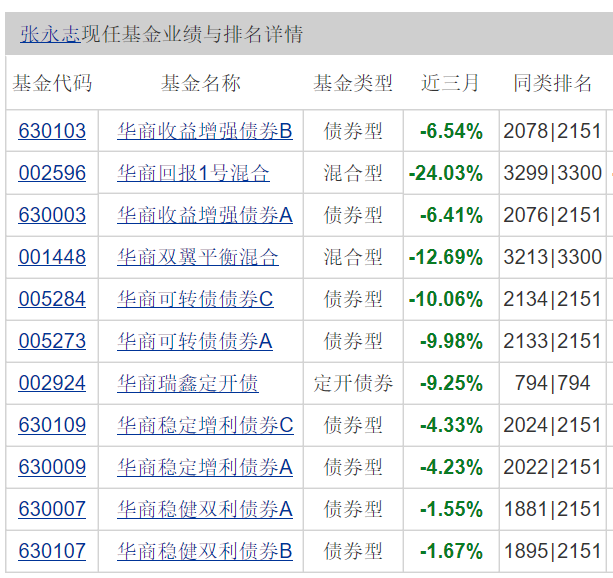Viewport: 613px width, 578px height.
Task: Open 华商可转债债券A fund page
Action: point(195,341)
